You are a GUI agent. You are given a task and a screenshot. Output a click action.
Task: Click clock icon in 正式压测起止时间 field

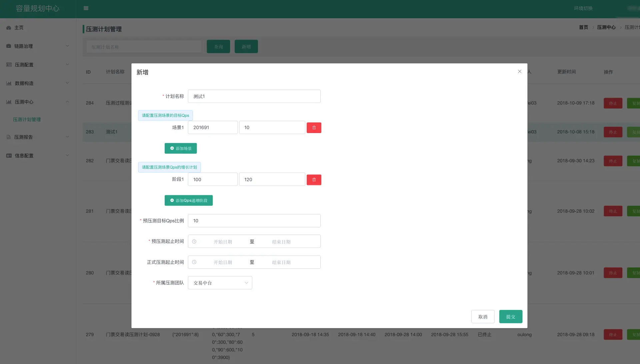point(194,262)
